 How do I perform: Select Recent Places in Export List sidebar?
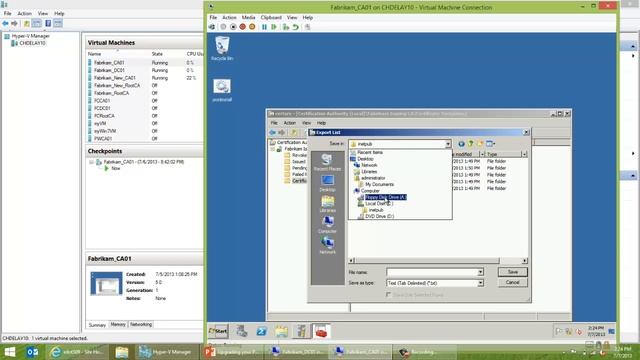coord(327,162)
